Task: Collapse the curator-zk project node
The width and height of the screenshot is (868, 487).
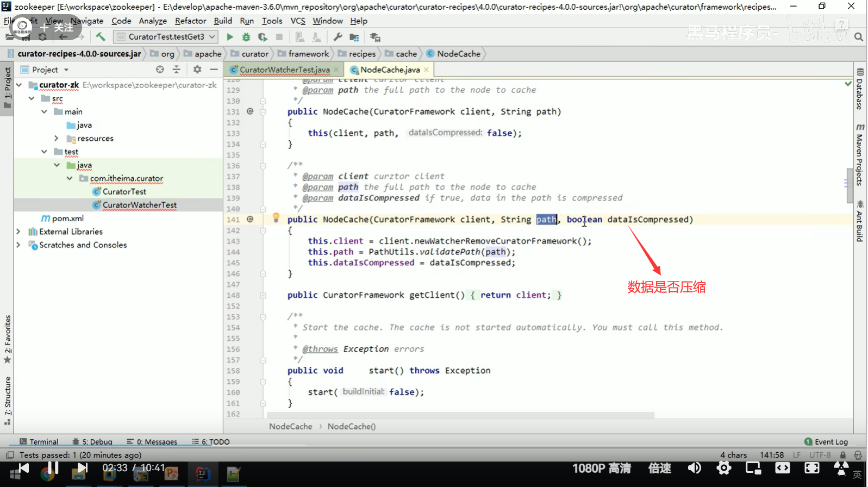Action: [19, 85]
